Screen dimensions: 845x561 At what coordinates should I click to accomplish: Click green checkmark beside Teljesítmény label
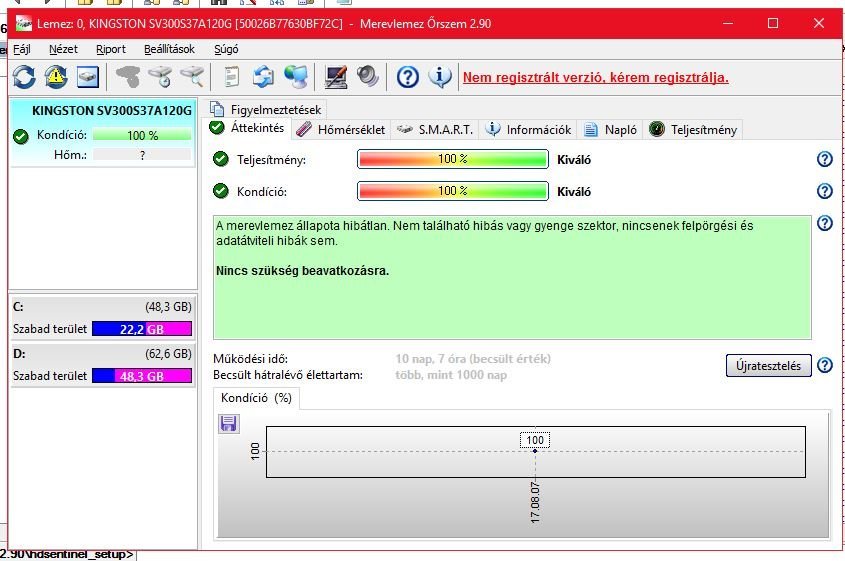pyautogui.click(x=220, y=160)
